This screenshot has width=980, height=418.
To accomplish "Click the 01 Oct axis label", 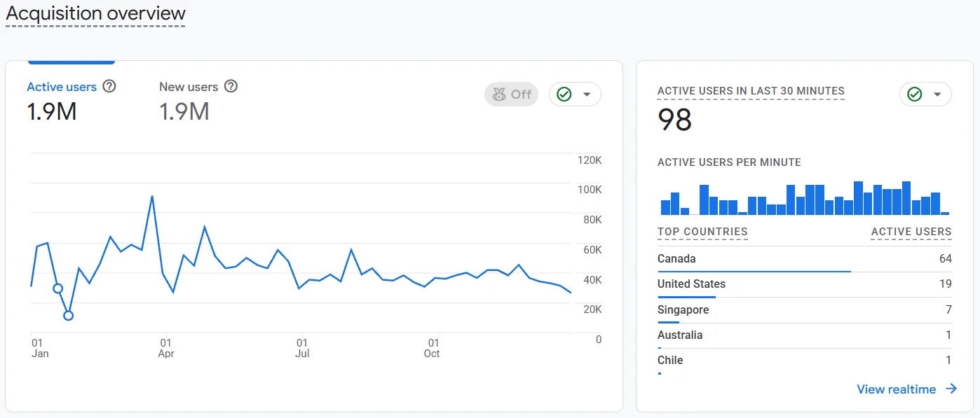I will [x=433, y=349].
